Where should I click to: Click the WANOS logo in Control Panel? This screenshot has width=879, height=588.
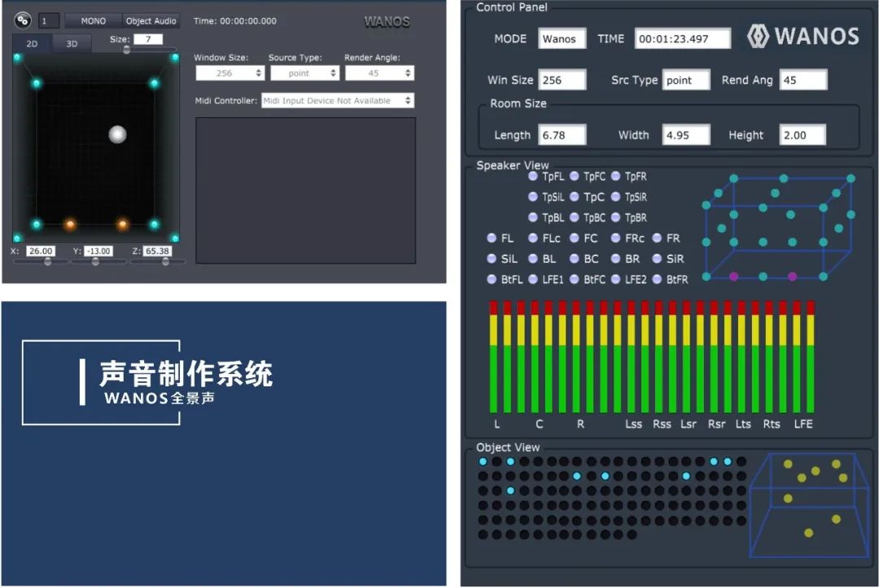click(x=802, y=37)
